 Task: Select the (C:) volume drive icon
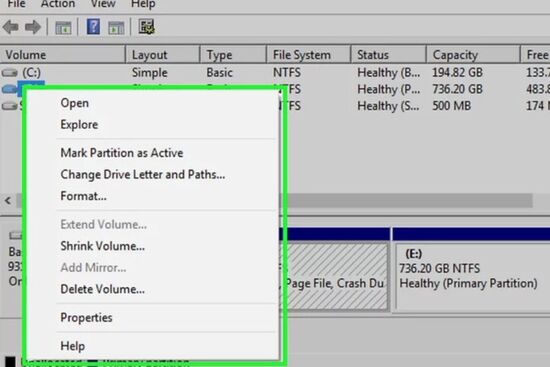coord(9,73)
